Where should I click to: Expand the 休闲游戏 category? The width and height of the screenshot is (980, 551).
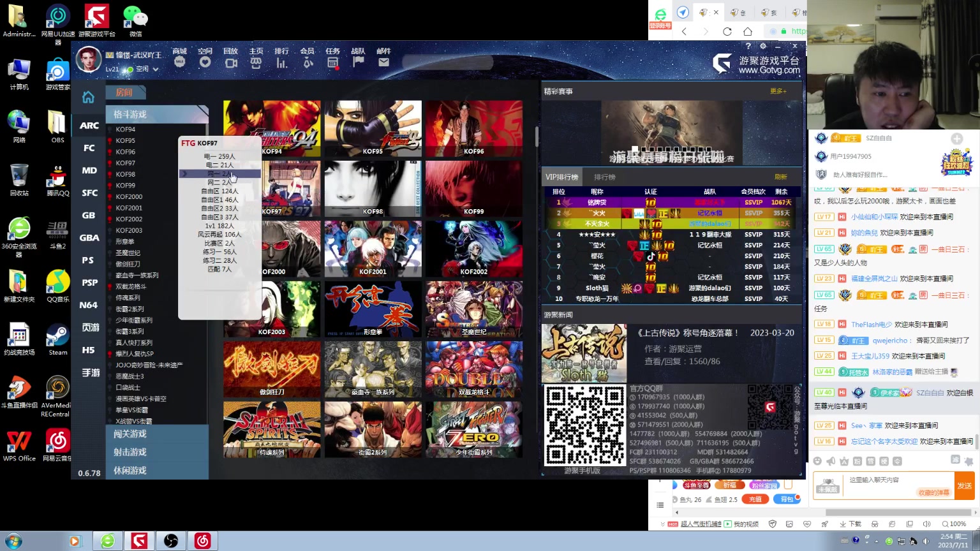(156, 471)
